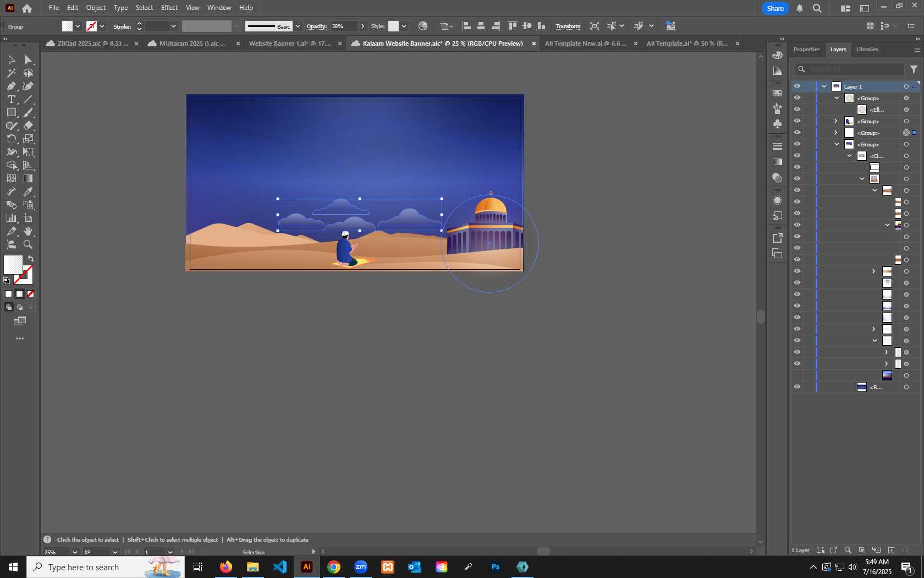Select the Artboard tool
Screen dimensions: 924x578
coord(28,218)
